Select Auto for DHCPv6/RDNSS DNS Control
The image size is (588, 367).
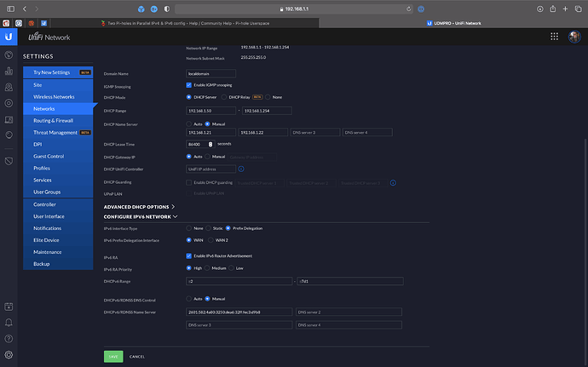tap(188, 299)
